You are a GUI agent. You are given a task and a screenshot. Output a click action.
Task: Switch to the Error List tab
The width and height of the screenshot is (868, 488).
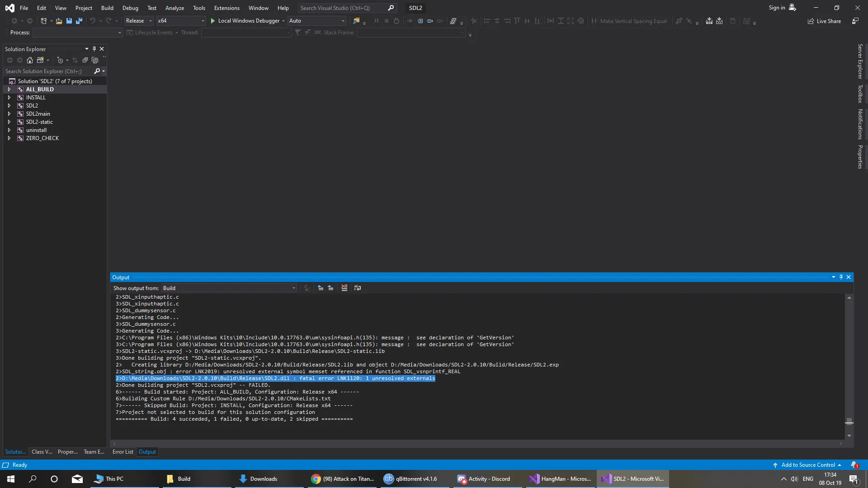[123, 451]
